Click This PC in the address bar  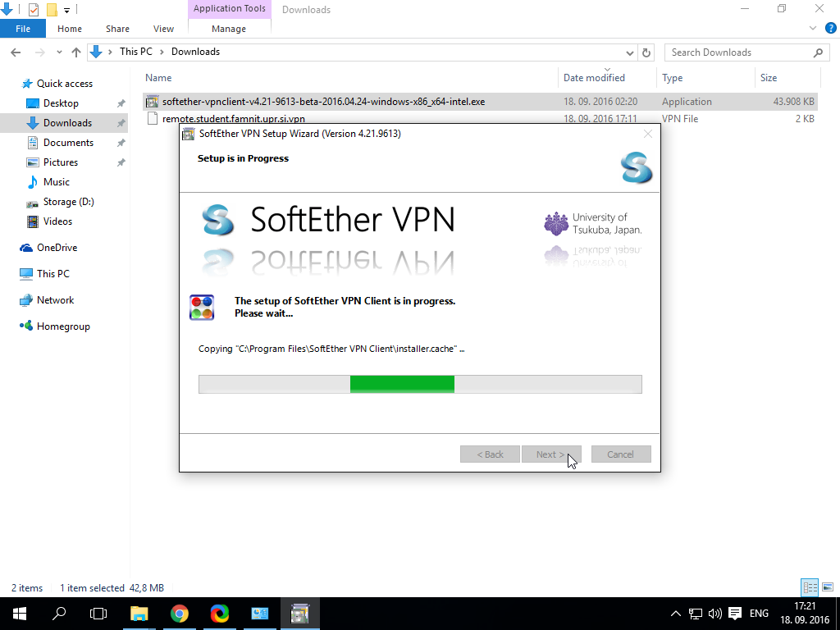(136, 52)
